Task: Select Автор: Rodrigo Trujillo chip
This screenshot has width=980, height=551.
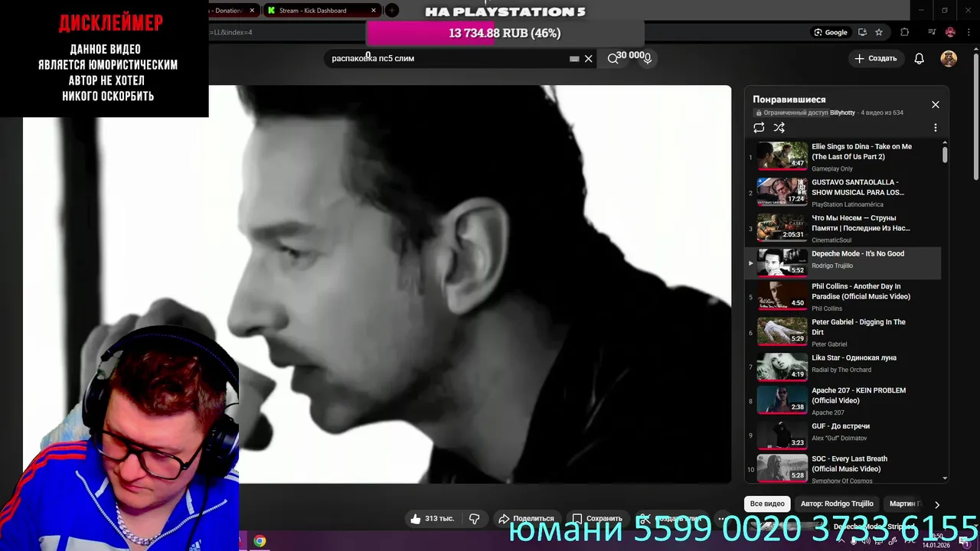Action: (x=837, y=504)
